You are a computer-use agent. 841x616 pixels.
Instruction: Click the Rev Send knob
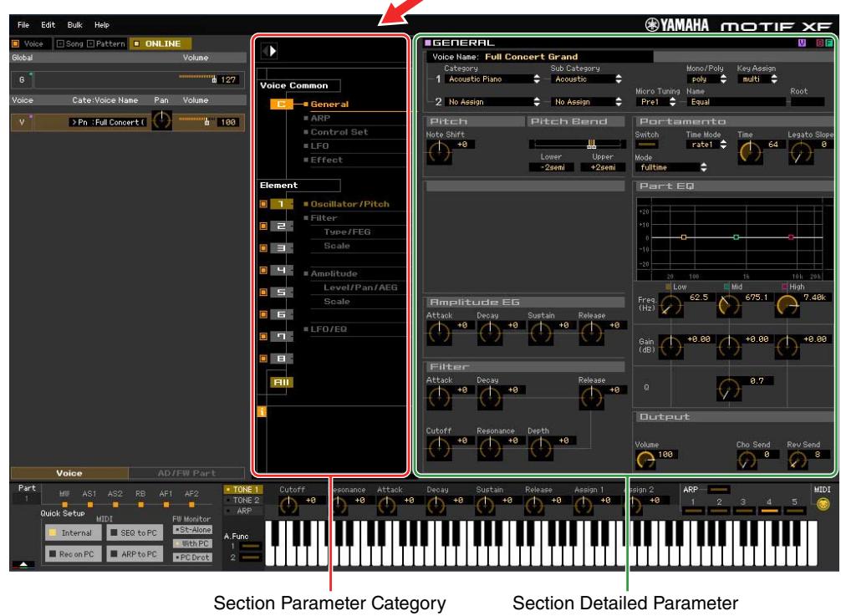coord(798,461)
